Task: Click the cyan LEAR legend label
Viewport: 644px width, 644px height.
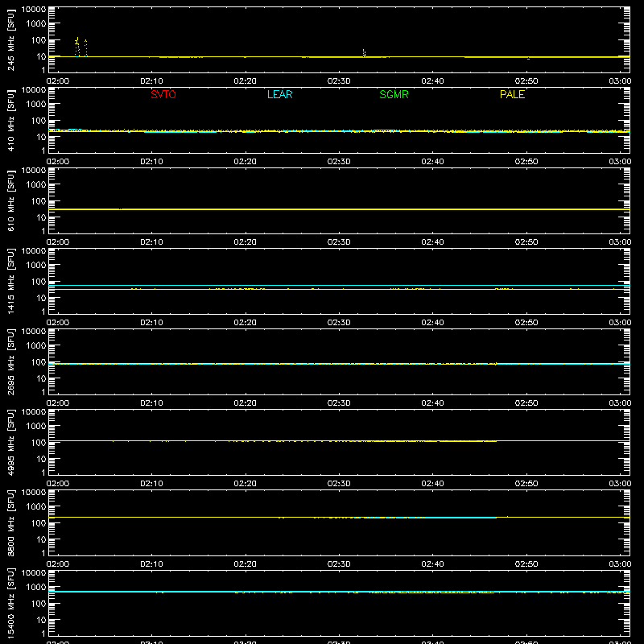Action: [x=279, y=94]
